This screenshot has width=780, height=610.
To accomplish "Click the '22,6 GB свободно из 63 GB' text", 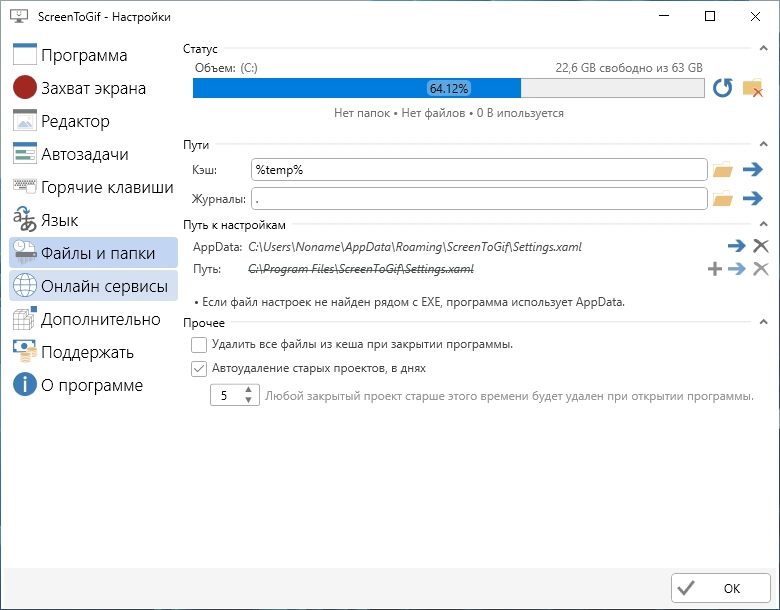I will (629, 68).
